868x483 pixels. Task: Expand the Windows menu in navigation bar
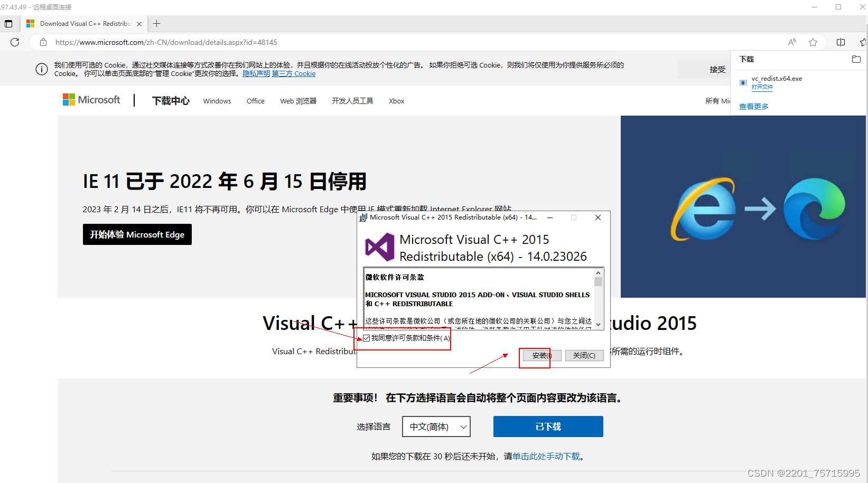217,101
